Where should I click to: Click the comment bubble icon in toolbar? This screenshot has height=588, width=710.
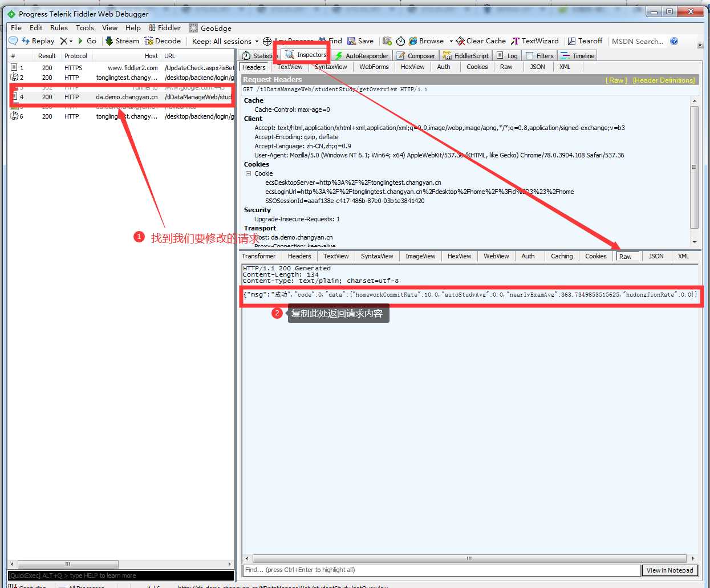13,41
